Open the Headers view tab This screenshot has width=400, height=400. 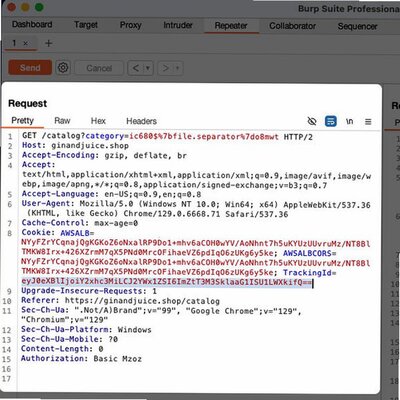tap(141, 121)
